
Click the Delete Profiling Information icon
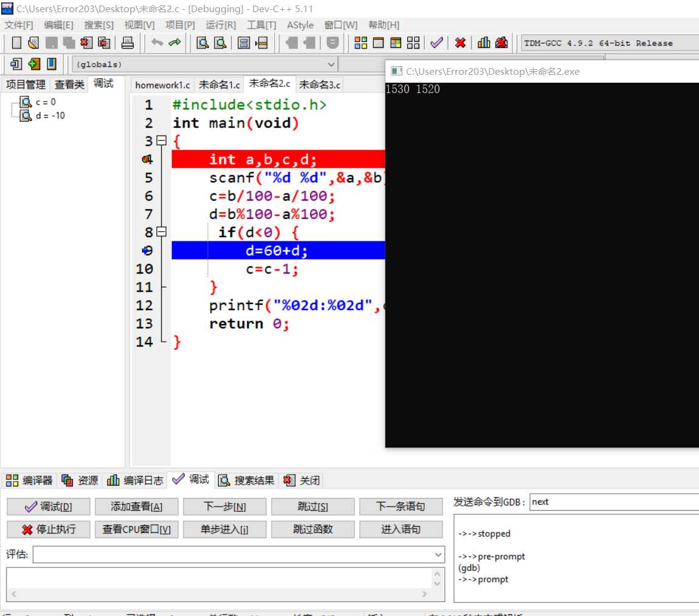point(501,43)
